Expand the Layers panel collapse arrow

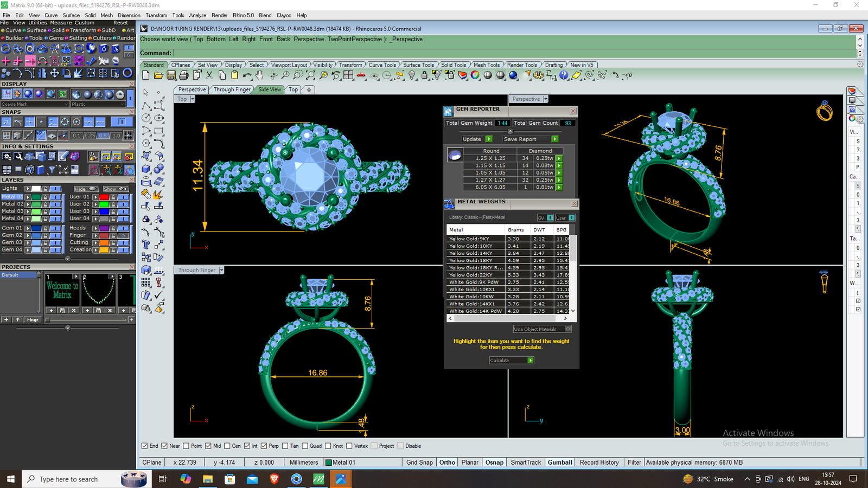click(67, 259)
